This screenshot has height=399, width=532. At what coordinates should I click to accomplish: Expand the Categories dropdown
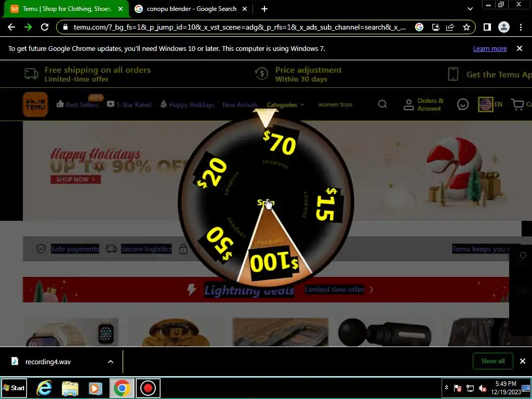pyautogui.click(x=286, y=104)
